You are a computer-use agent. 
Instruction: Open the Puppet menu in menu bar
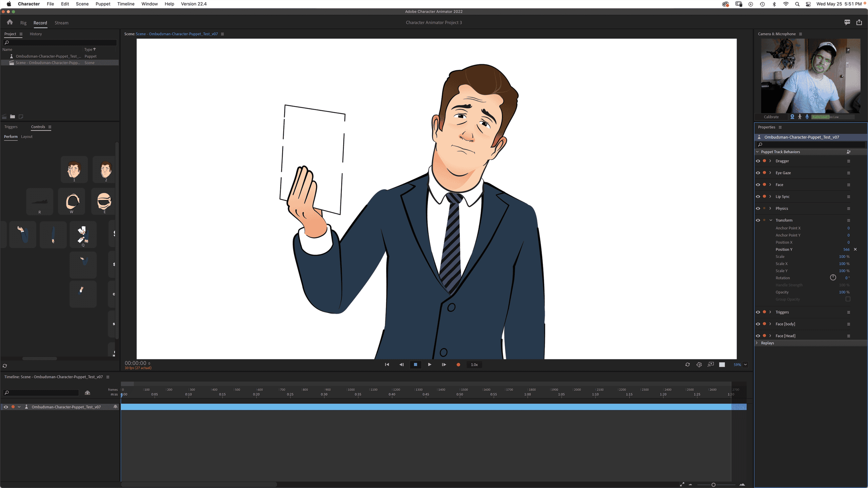pos(103,4)
